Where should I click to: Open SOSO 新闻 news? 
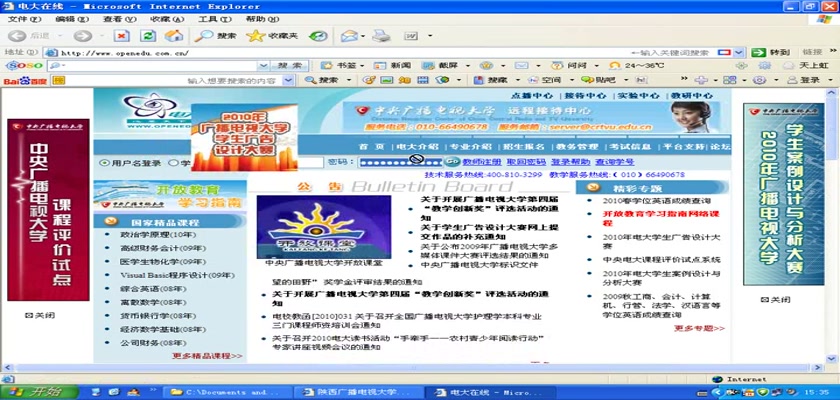392,65
